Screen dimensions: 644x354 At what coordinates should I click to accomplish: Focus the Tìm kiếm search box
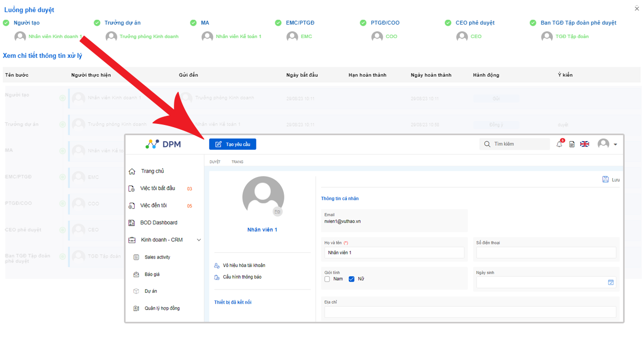515,144
